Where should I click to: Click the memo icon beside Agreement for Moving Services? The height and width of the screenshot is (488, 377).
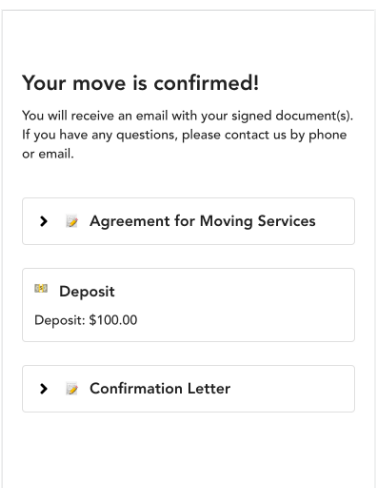[72, 221]
